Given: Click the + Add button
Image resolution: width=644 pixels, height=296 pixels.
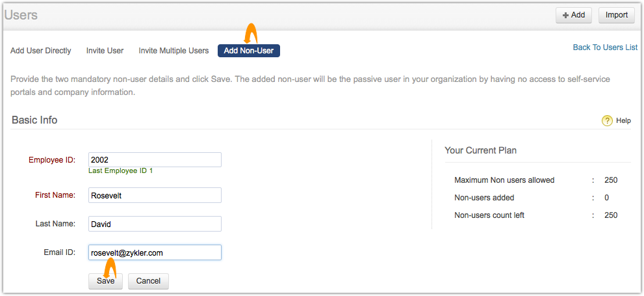Looking at the screenshot, I should 573,15.
